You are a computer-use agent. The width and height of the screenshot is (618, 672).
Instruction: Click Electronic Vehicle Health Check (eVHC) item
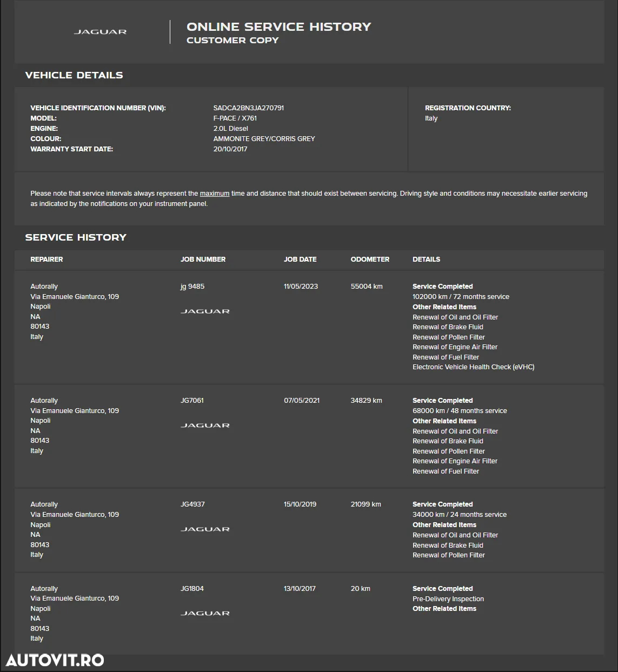473,367
